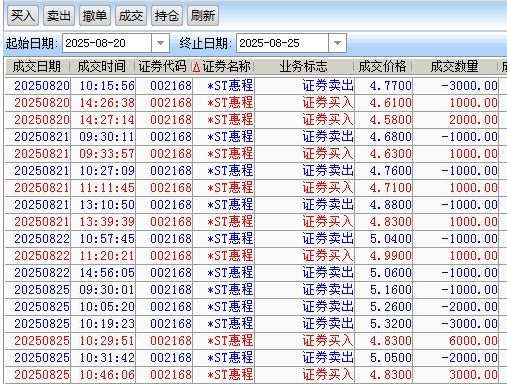Open the 成交 (Deals) view
The width and height of the screenshot is (507, 385).
point(131,16)
